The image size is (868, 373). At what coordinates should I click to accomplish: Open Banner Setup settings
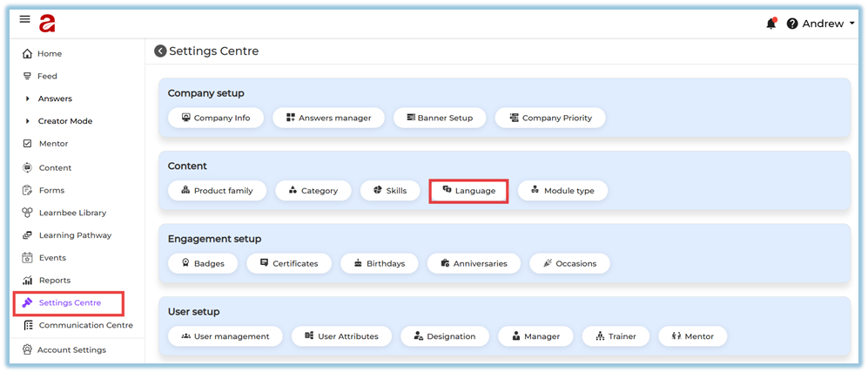[x=439, y=118]
